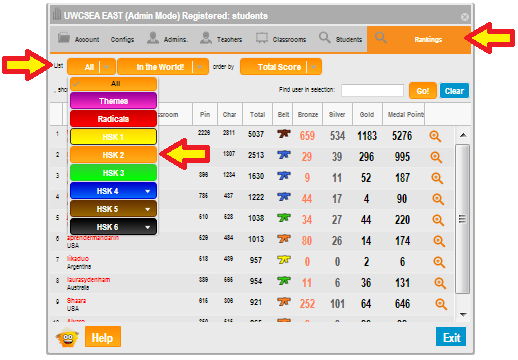Viewport: 518px width, 360px height.
Task: Open details magnifier for rank 1 user
Action: [x=435, y=136]
